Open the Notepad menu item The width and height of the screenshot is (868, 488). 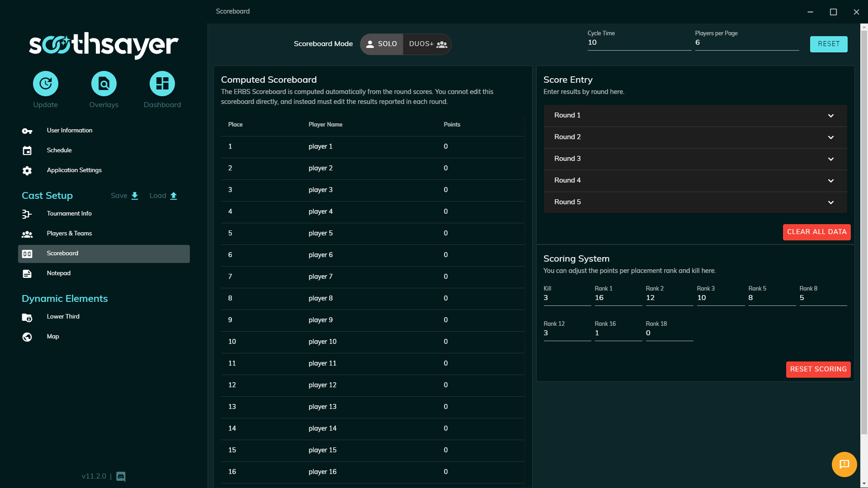(59, 273)
